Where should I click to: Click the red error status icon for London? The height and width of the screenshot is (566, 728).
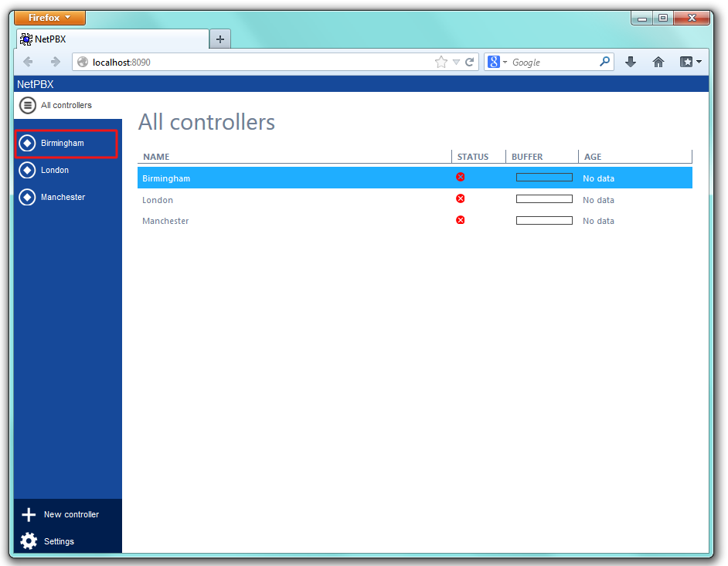click(x=461, y=199)
